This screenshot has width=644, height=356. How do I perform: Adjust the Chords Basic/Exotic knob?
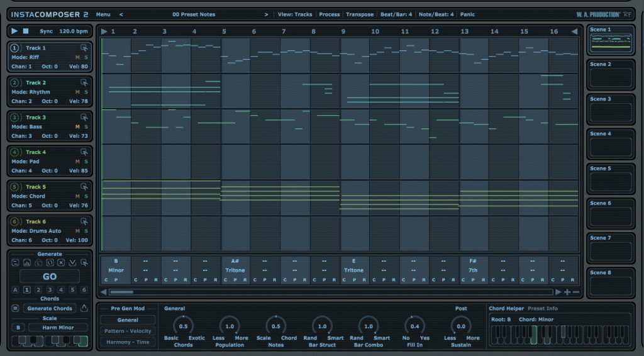point(183,326)
